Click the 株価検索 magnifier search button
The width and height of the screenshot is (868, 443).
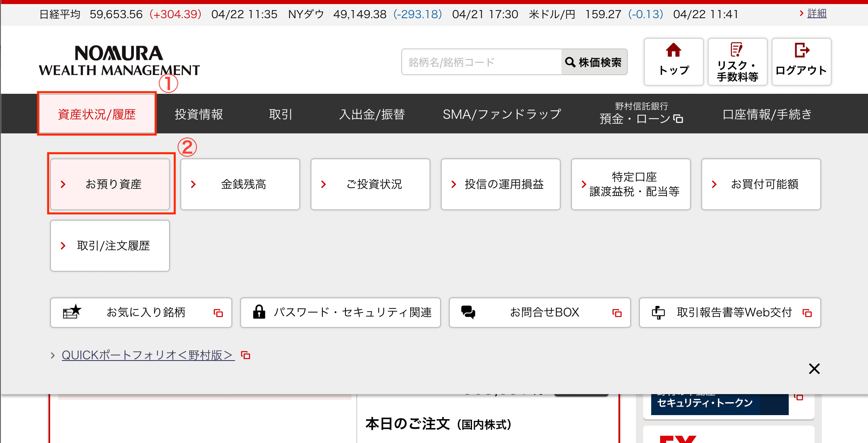point(594,62)
